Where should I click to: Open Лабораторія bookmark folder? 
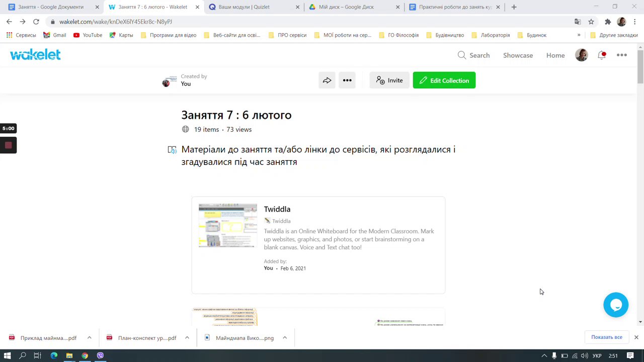coord(491,35)
